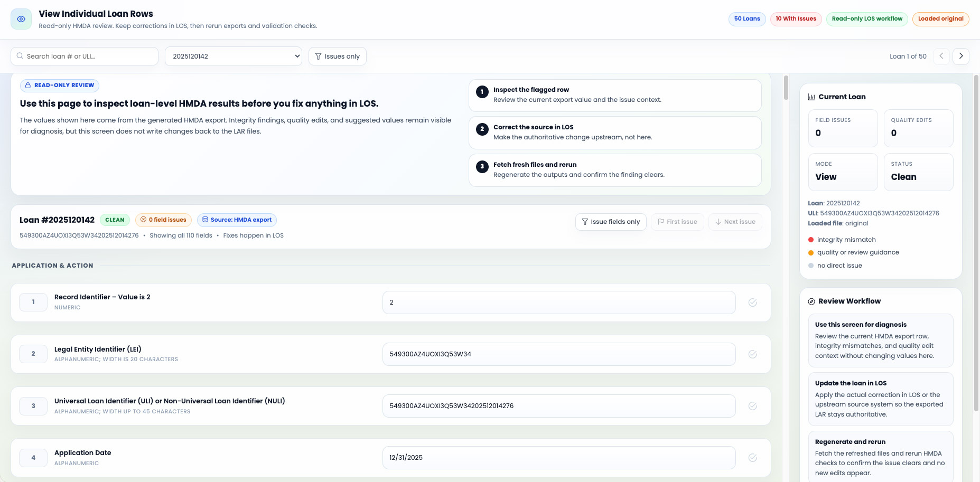This screenshot has width=980, height=482.
Task: Click the check icon on Universal Loan Identifier row
Action: click(x=753, y=406)
